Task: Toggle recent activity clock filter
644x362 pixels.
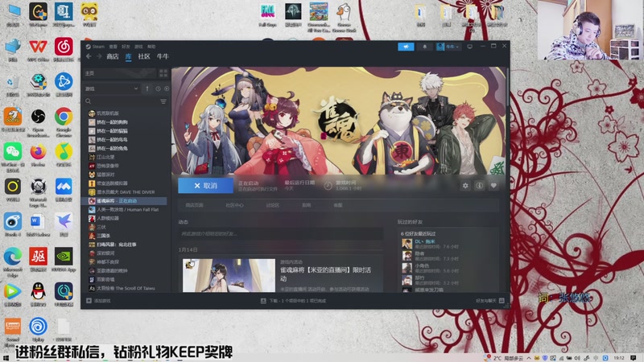Action: click(158, 88)
